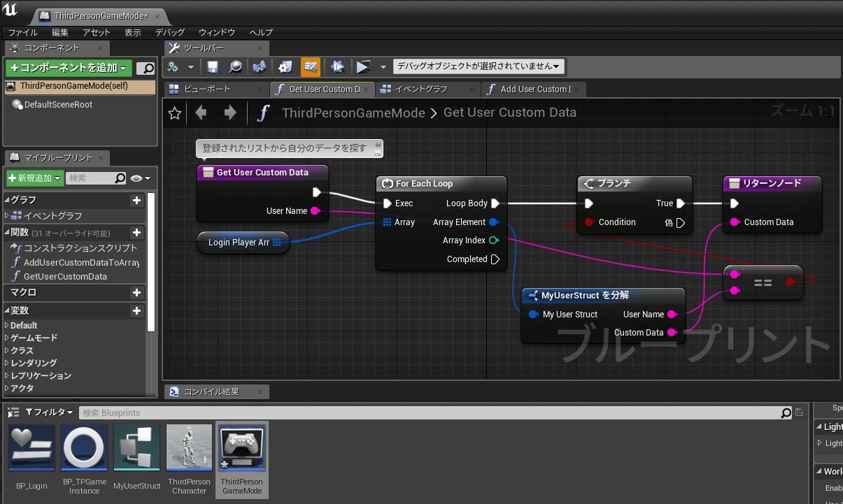Click the Login Player Arr variable node
Screen dimensions: 843x504
coord(243,243)
